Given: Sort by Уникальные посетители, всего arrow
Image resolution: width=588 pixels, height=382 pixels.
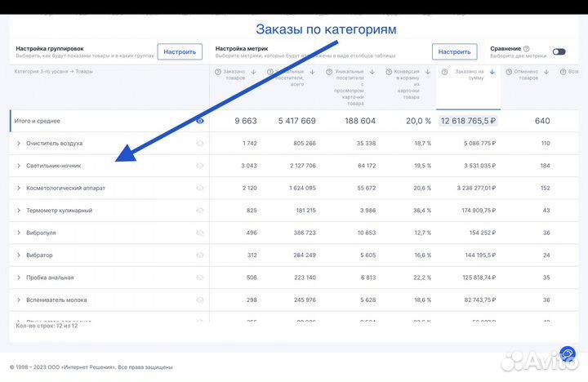Looking at the screenshot, I should click(312, 72).
